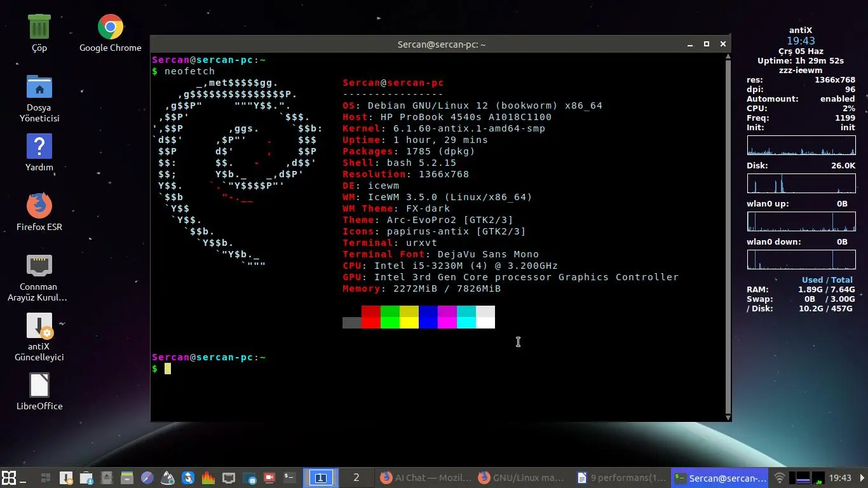This screenshot has width=868, height=488.
Task: Click the "papirus-antix" icons value
Action: click(428, 231)
